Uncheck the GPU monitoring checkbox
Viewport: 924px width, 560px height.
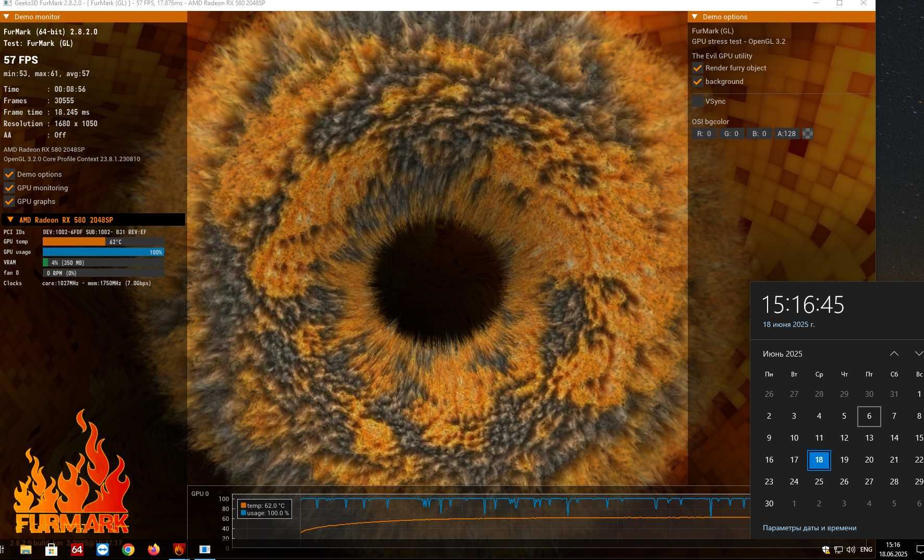[x=9, y=188]
